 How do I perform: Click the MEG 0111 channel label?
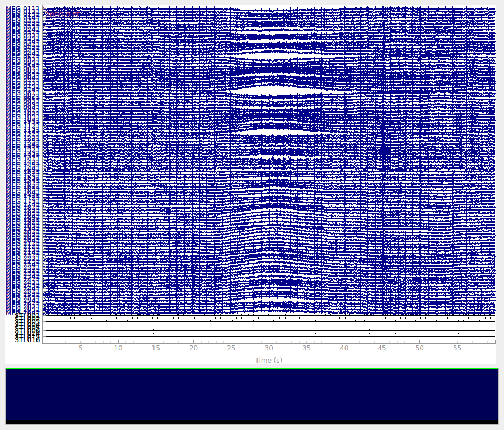(x=23, y=8)
